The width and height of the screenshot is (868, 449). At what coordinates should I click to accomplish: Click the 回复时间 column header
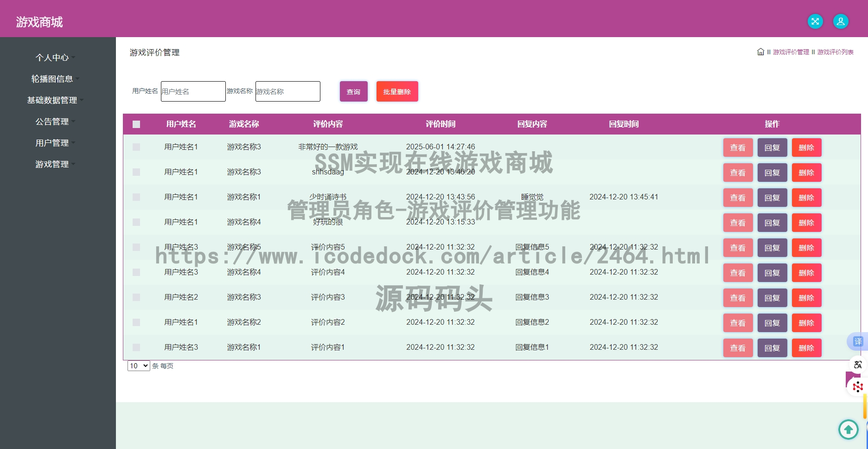(624, 124)
